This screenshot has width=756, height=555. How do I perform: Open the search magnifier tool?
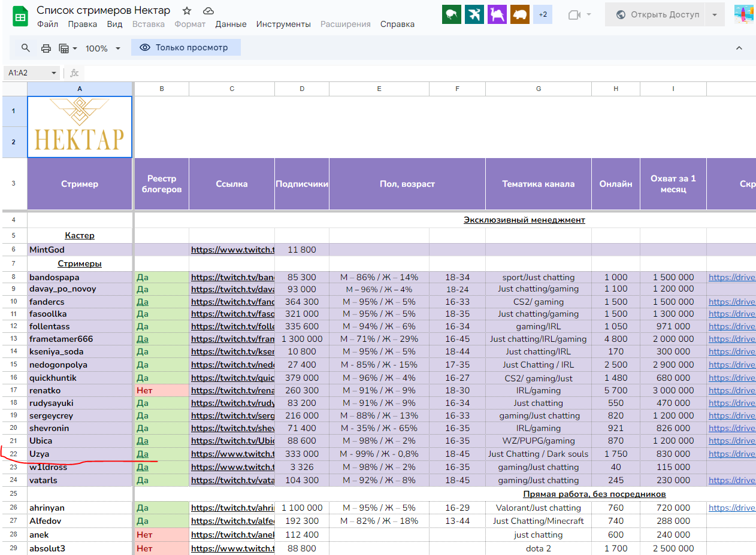point(26,48)
